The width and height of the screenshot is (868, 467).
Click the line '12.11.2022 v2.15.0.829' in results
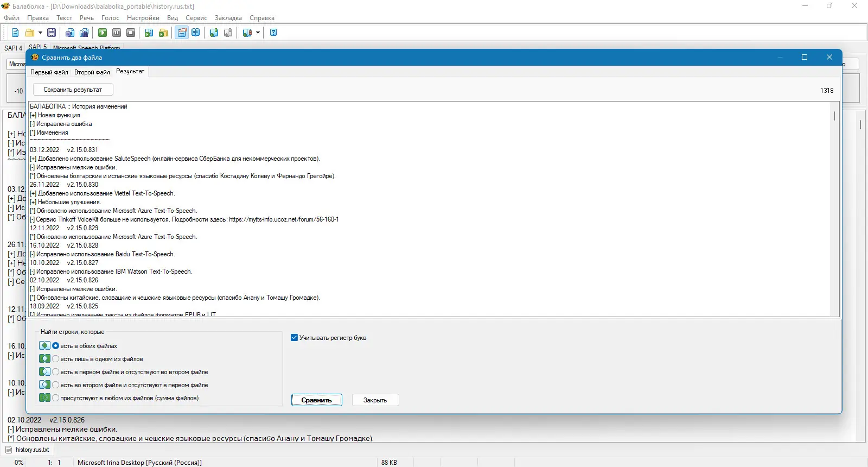tap(64, 228)
